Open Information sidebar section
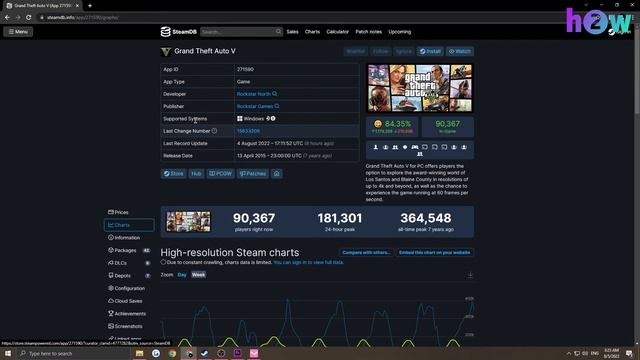640x360 pixels. [129, 238]
